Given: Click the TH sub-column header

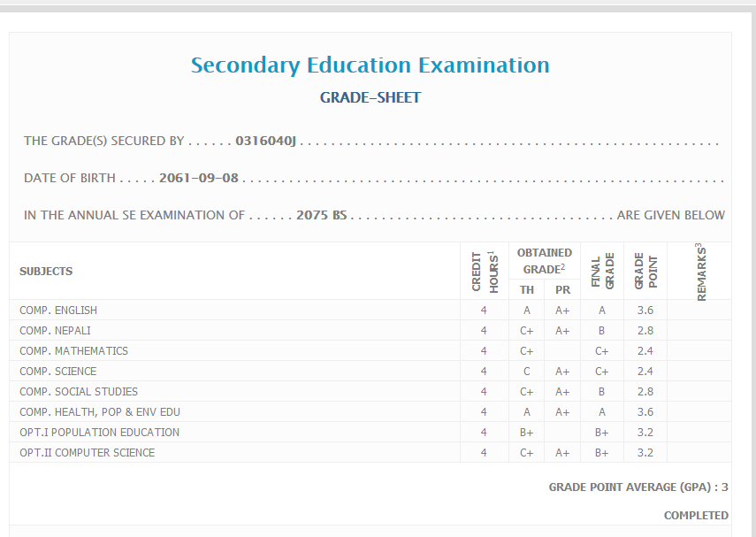Looking at the screenshot, I should [526, 290].
